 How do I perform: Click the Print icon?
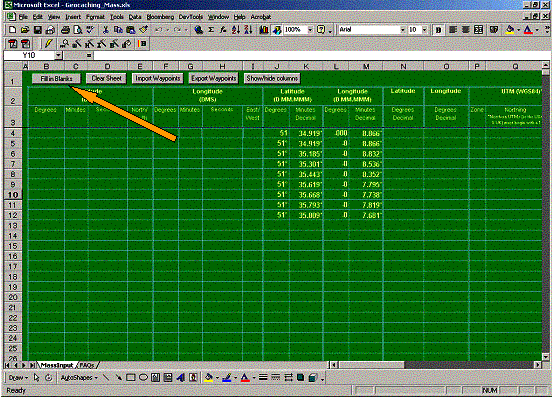click(x=65, y=30)
